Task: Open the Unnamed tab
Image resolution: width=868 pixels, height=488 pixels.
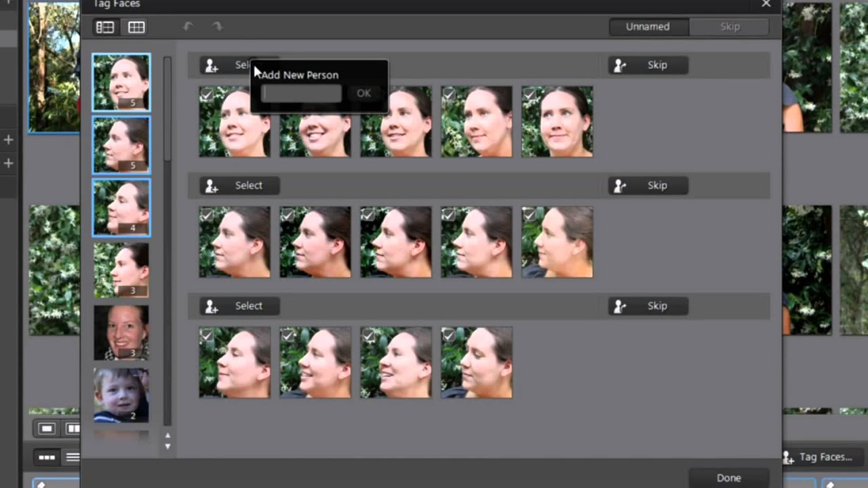Action: pyautogui.click(x=648, y=26)
